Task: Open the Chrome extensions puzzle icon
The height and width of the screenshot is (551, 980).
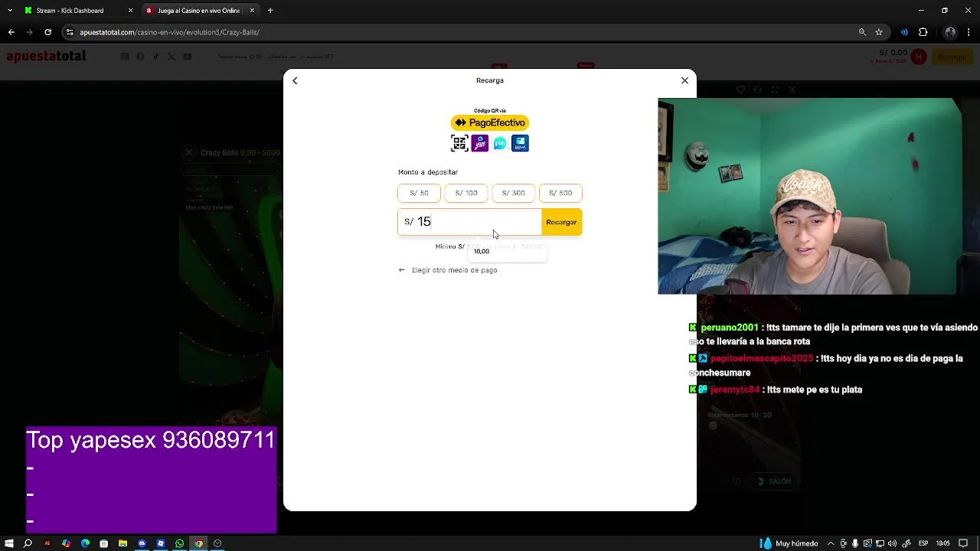Action: click(923, 32)
